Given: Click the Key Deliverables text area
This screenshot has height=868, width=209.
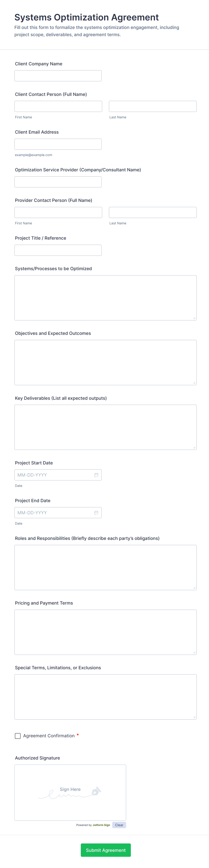Looking at the screenshot, I should (106, 427).
